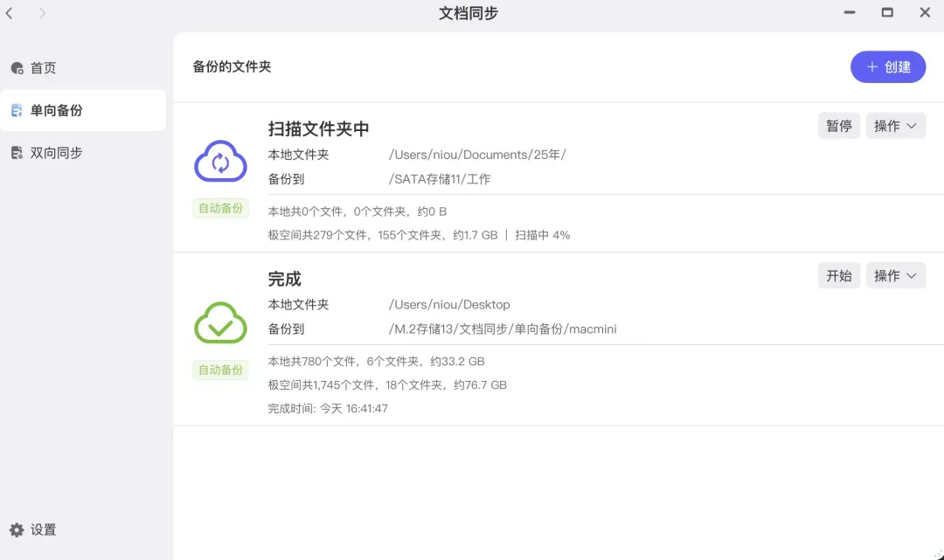Go forward with the right arrow
The height and width of the screenshot is (560, 944).
coord(42,13)
